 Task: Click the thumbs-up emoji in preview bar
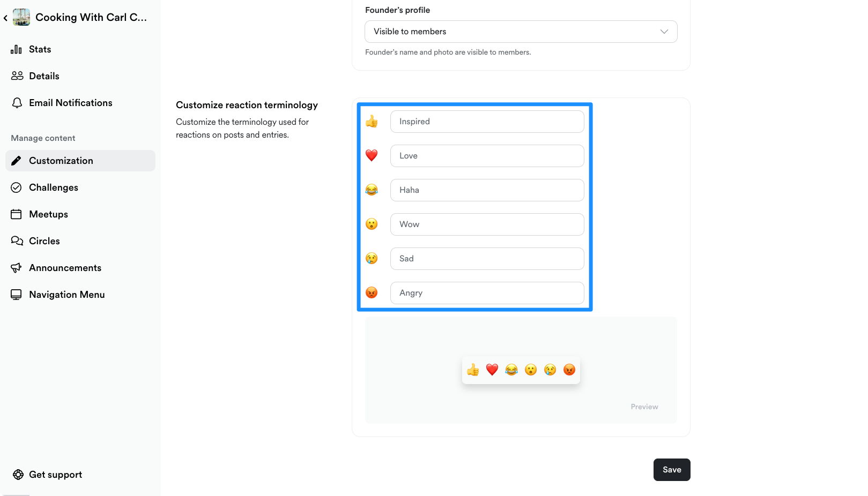point(473,370)
